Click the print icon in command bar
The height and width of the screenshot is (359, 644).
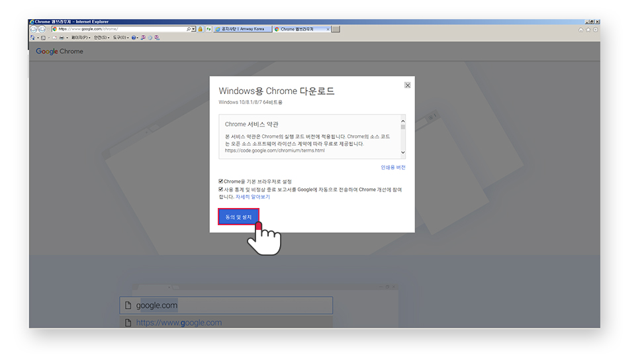pyautogui.click(x=62, y=37)
